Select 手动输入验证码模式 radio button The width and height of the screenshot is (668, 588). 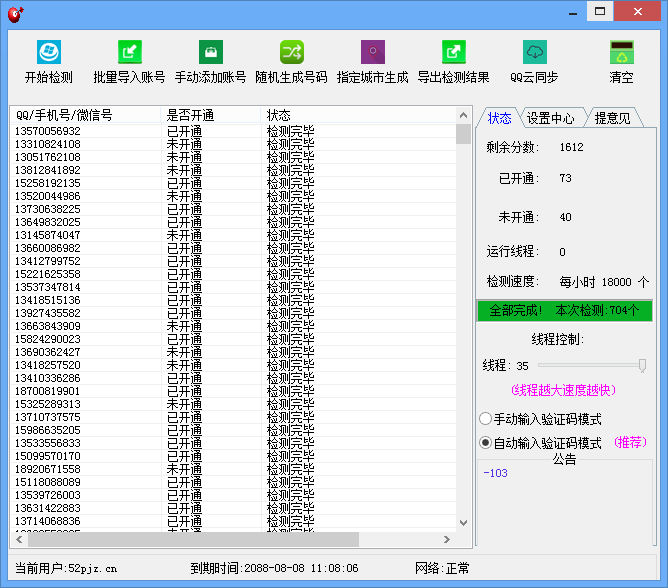pyautogui.click(x=486, y=419)
